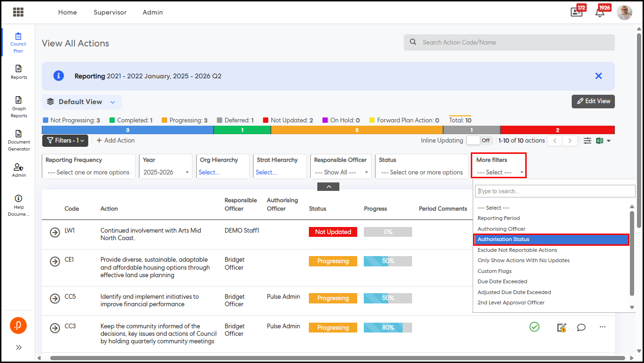Open the Responsible Officer dropdown

(x=341, y=172)
